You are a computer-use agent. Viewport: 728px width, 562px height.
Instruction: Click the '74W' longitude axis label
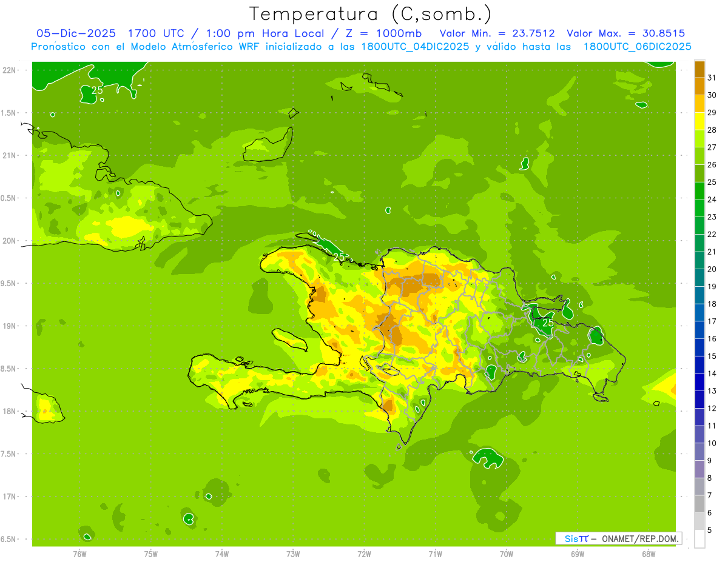tap(222, 554)
